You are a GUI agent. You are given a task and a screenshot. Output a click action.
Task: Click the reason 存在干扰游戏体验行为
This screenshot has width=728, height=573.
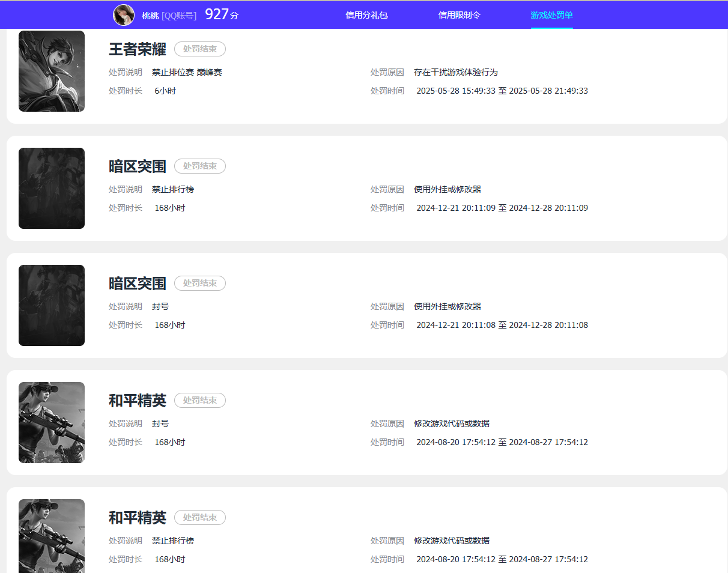point(456,73)
